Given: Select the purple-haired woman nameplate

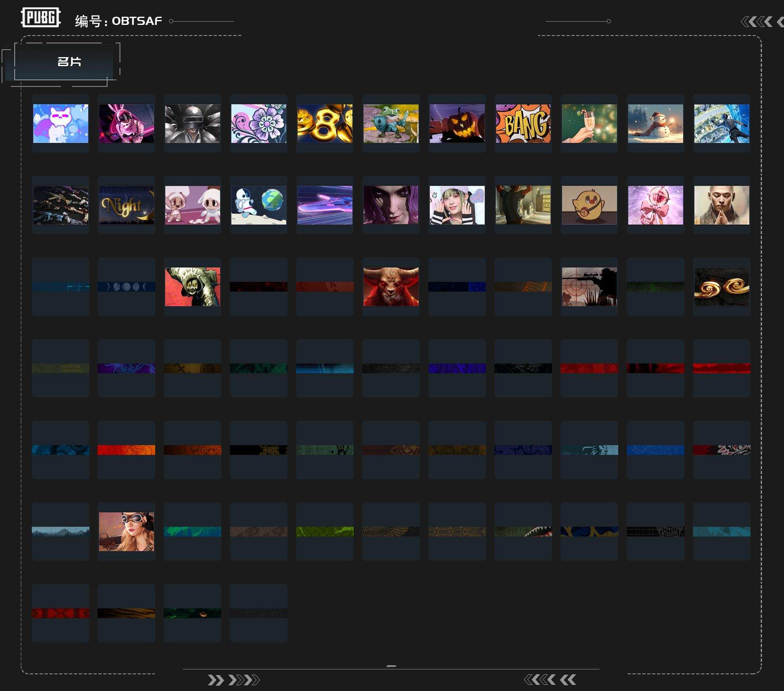Looking at the screenshot, I should point(391,205).
